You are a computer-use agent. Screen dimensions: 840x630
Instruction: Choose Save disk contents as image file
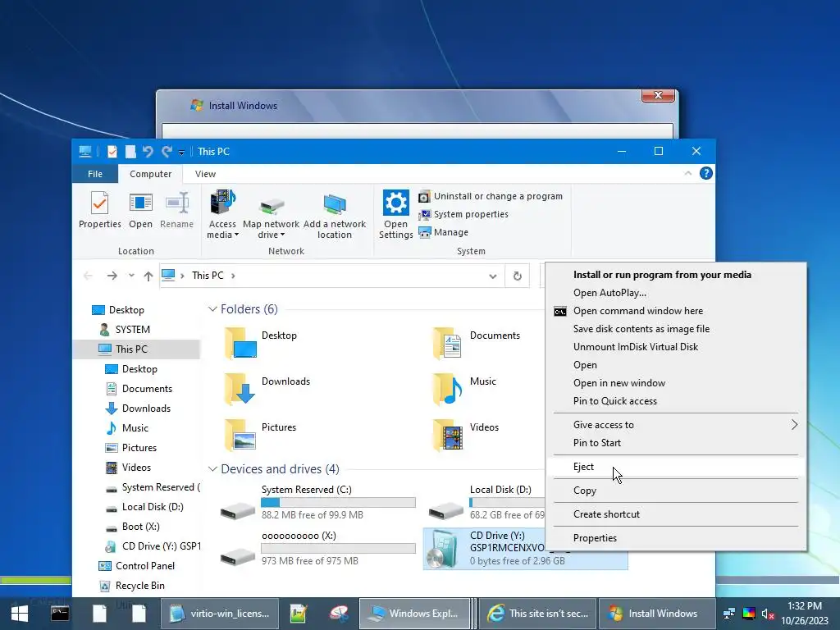[x=641, y=329]
